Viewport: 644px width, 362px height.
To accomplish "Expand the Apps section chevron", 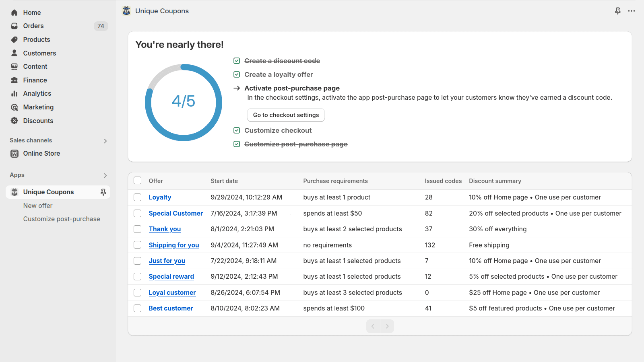I will (105, 175).
